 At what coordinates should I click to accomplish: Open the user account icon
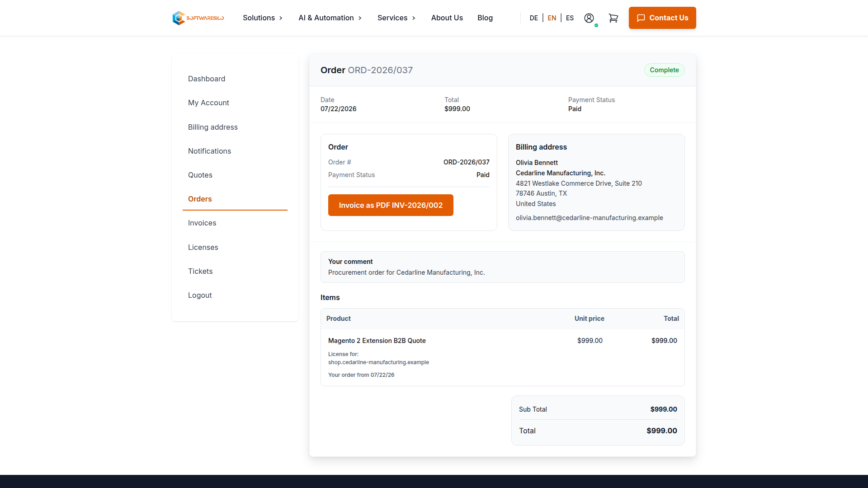tap(589, 18)
